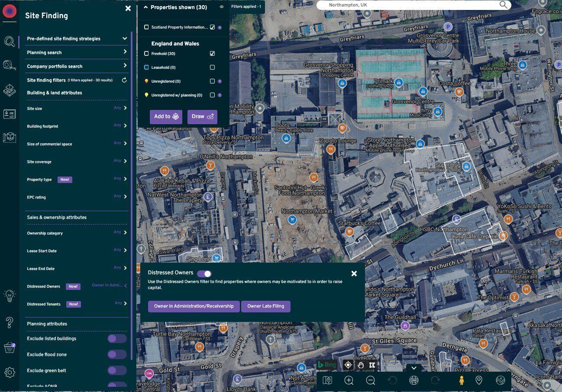Collapse the Properties shown (30) panel

145,7
